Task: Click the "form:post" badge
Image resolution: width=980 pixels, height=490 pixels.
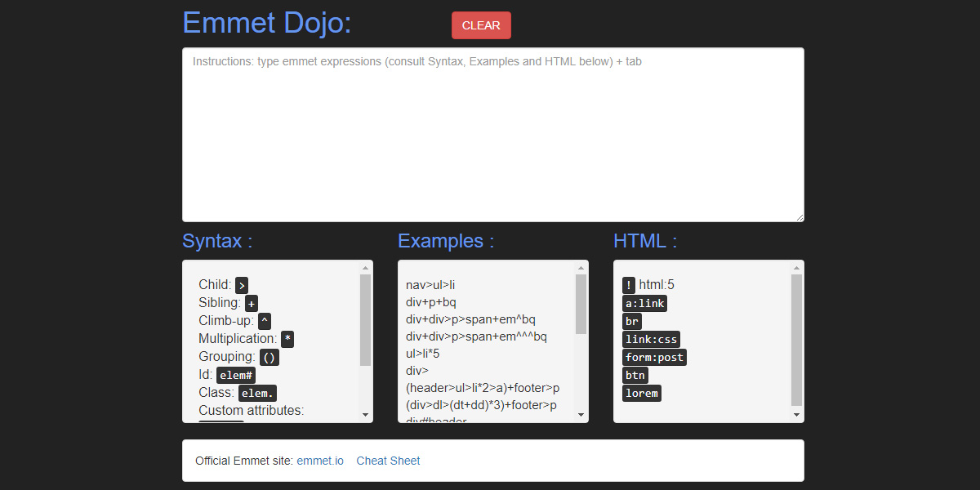Action: (x=655, y=357)
